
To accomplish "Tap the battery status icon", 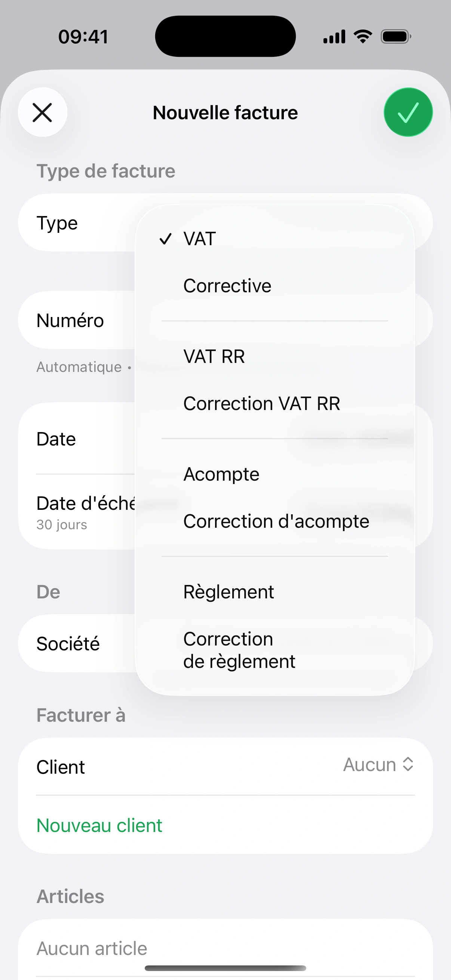I will [x=396, y=37].
